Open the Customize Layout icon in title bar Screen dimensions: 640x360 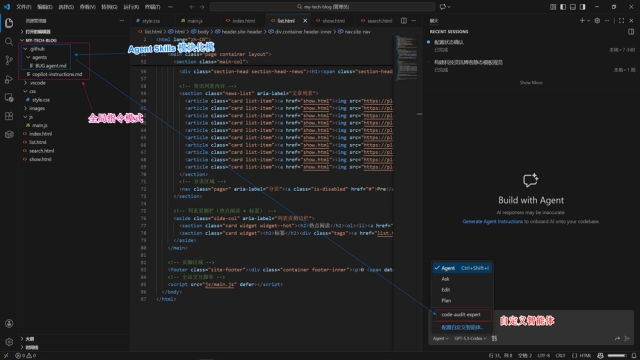coord(553,7)
